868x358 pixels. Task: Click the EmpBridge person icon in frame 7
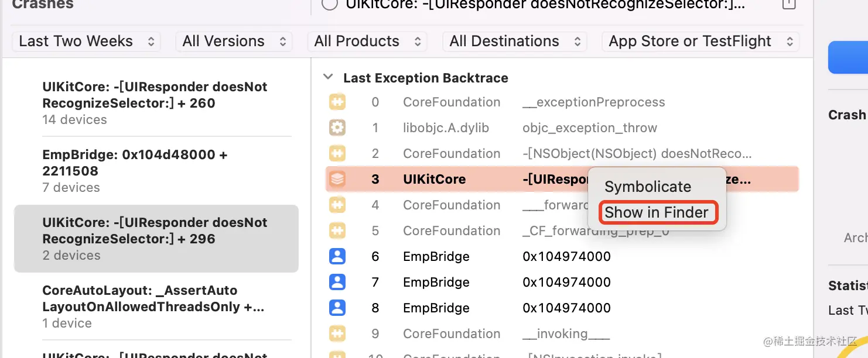pyautogui.click(x=337, y=282)
